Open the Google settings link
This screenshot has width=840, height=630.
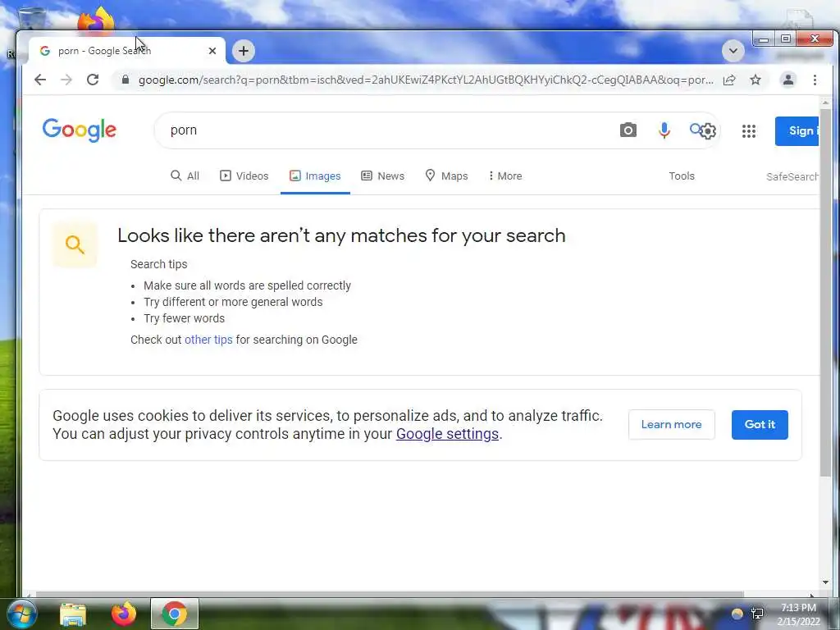447,434
